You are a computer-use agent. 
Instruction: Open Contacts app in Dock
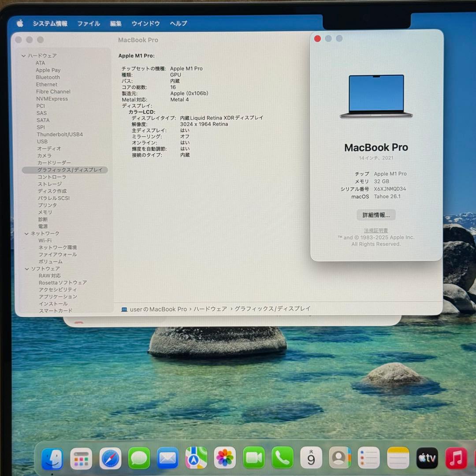340,457
